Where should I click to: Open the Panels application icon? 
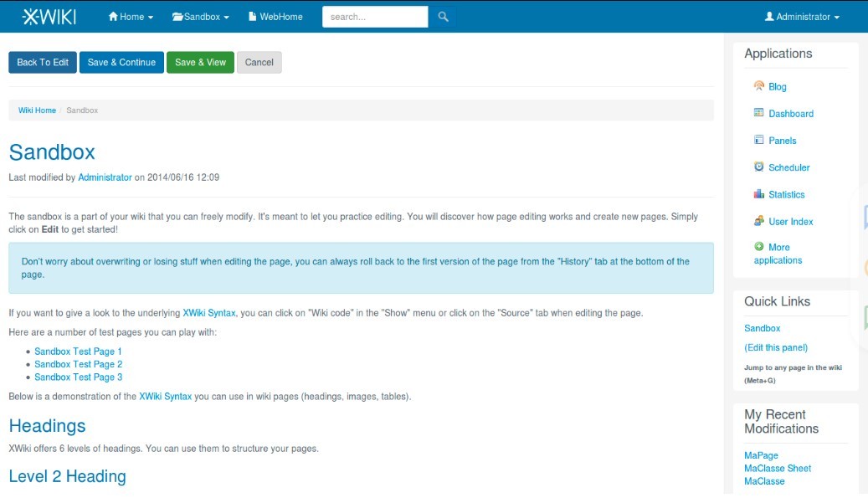tap(759, 140)
